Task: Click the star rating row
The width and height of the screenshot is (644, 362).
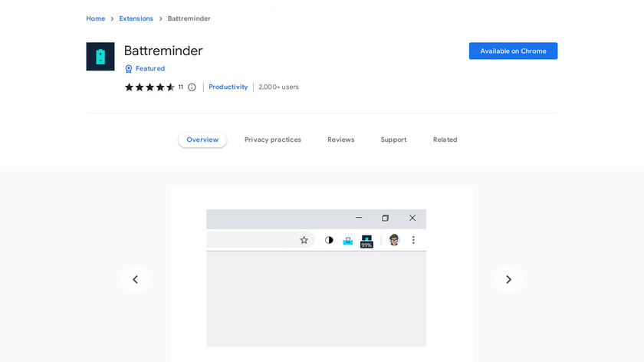Action: [x=150, y=87]
